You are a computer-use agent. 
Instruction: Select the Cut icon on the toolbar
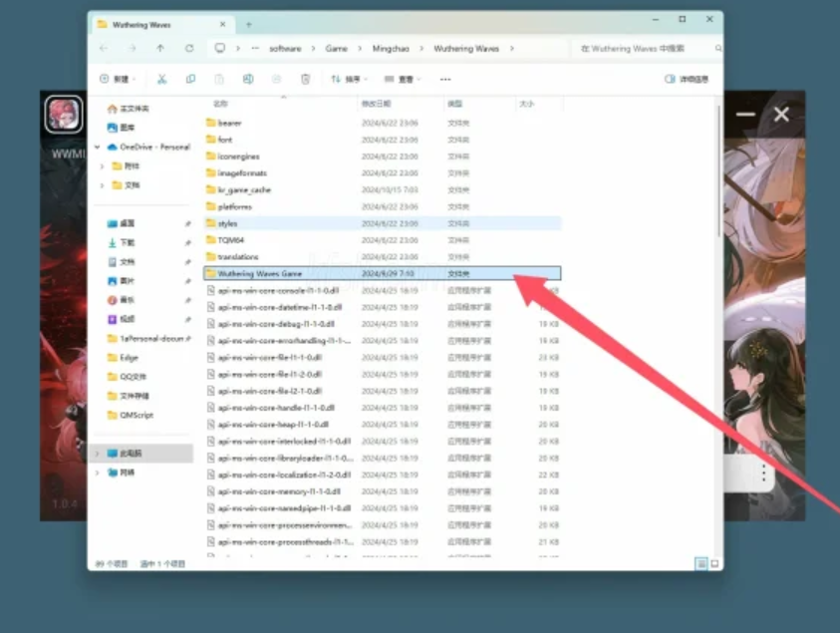click(161, 80)
